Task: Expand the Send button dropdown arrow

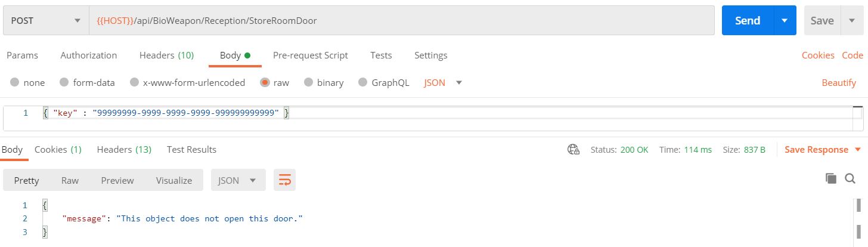Action: (785, 21)
